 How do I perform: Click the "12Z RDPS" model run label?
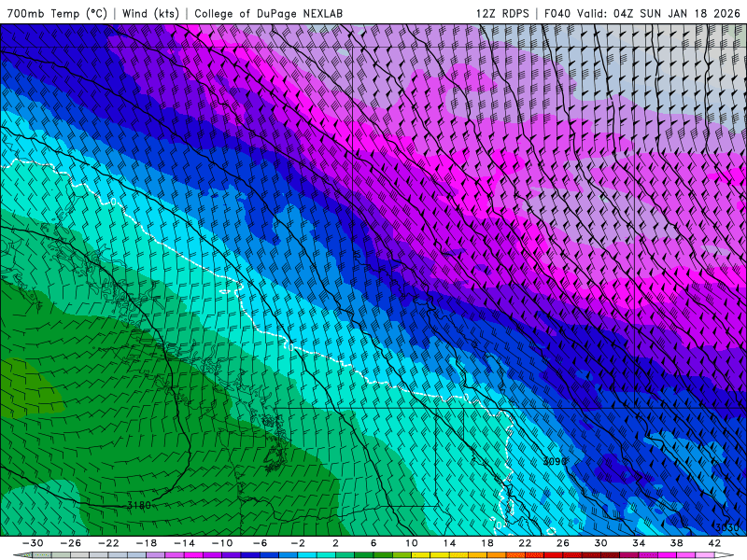pyautogui.click(x=502, y=13)
